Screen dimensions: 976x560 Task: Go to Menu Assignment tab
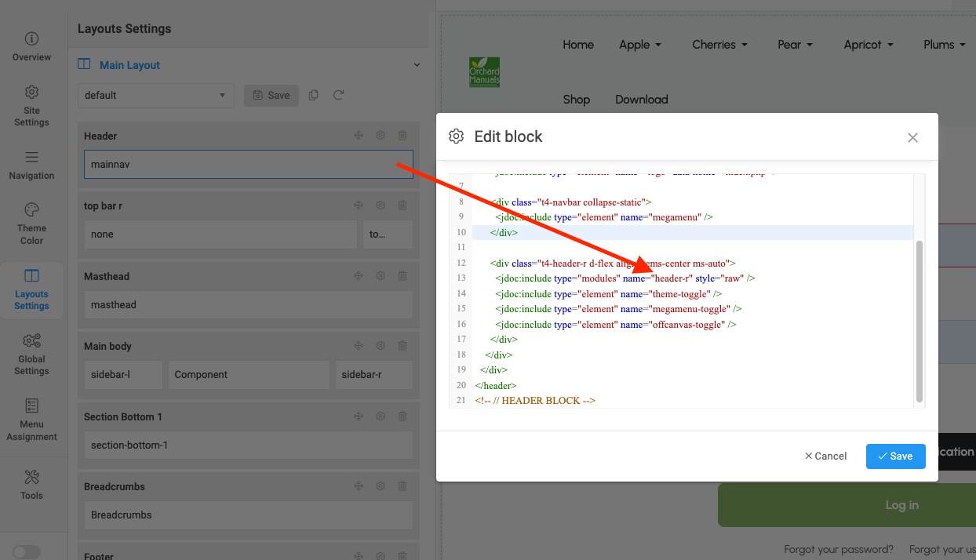[31, 420]
